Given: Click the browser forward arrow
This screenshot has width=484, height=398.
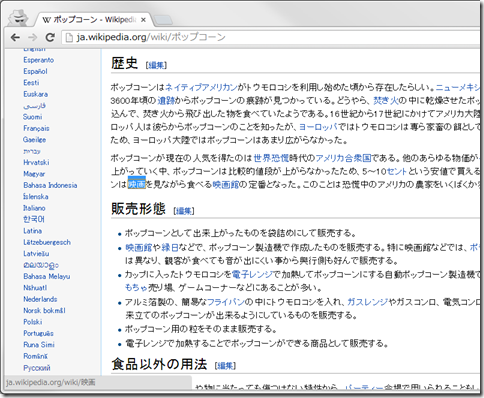Looking at the screenshot, I should pos(33,37).
